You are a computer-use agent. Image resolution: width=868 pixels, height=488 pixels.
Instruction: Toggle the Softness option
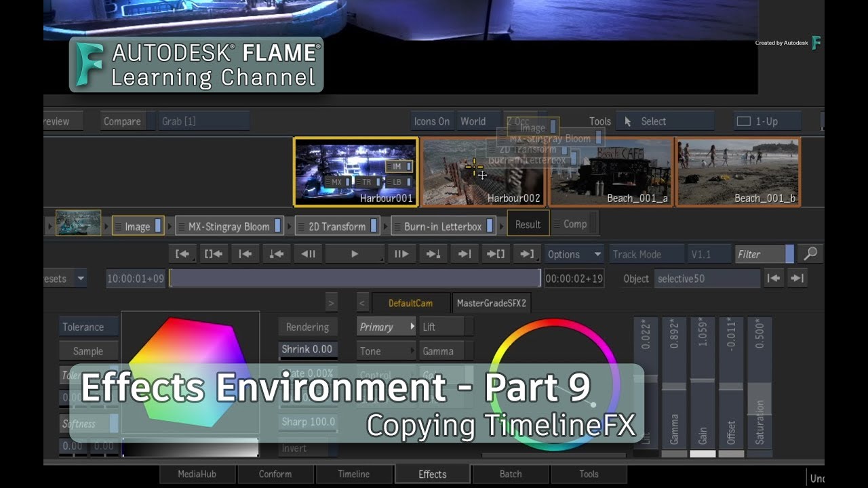[x=89, y=424]
